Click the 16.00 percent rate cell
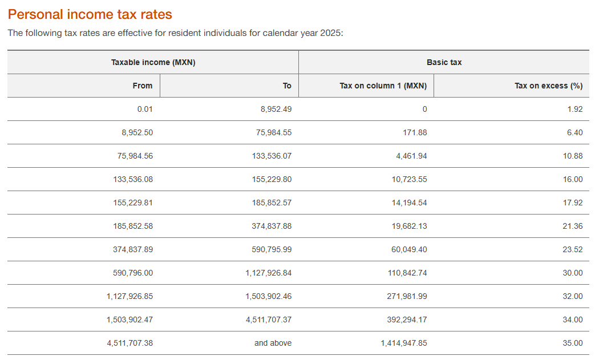Image resolution: width=599 pixels, height=364 pixels. point(573,179)
